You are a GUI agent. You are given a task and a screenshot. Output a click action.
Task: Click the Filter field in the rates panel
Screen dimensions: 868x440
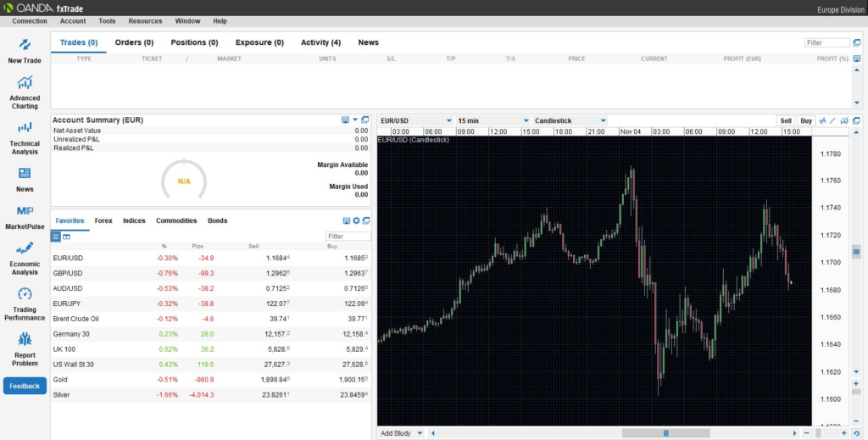point(348,237)
